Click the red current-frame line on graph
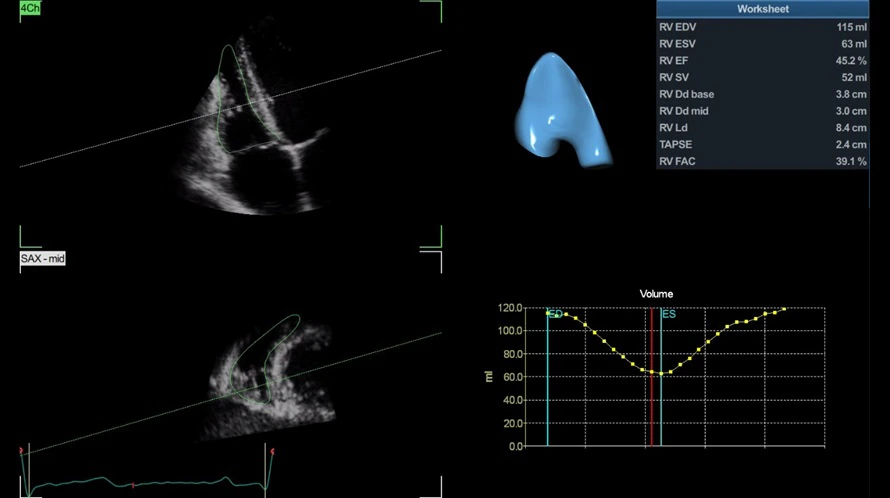The width and height of the screenshot is (890, 498). click(652, 376)
